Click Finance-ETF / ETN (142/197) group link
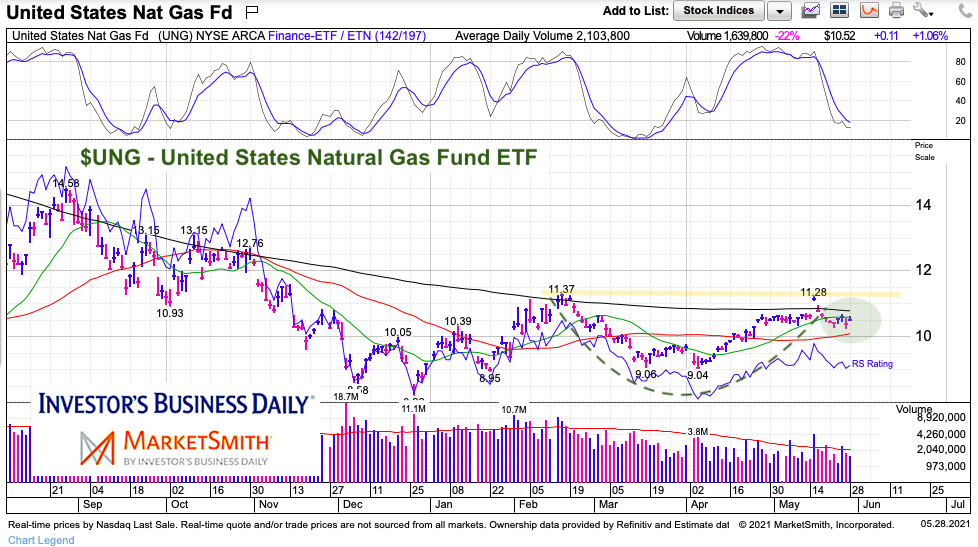The height and width of the screenshot is (547, 978). pos(347,36)
